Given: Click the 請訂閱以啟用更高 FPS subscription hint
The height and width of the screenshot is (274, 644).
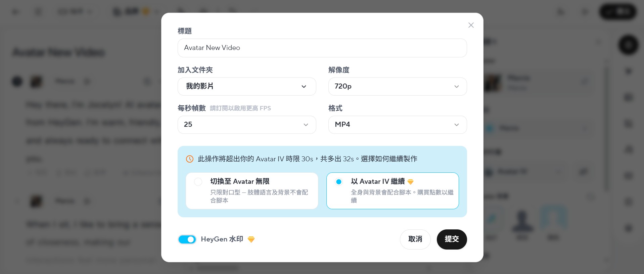Looking at the screenshot, I should click(x=240, y=108).
